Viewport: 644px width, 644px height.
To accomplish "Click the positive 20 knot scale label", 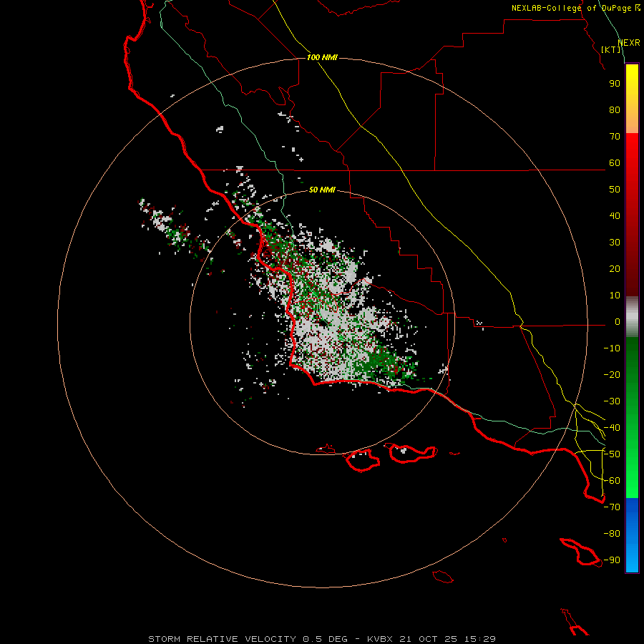I will [x=615, y=269].
